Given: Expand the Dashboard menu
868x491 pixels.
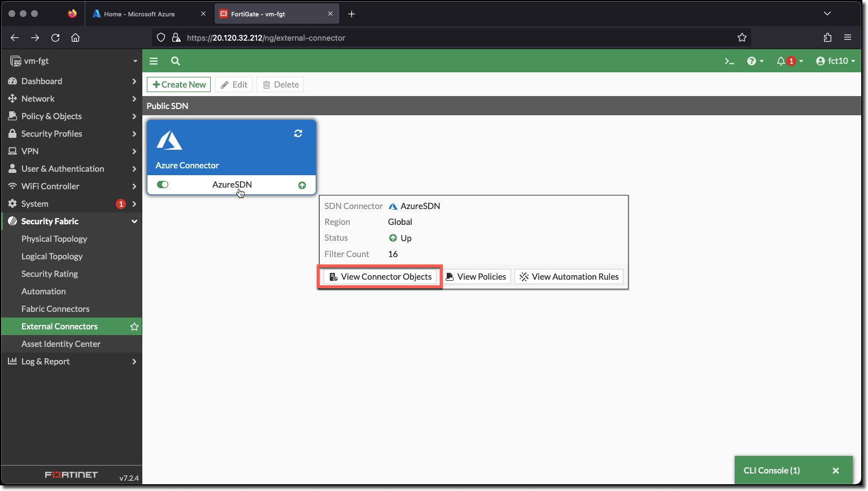Looking at the screenshot, I should coord(72,81).
